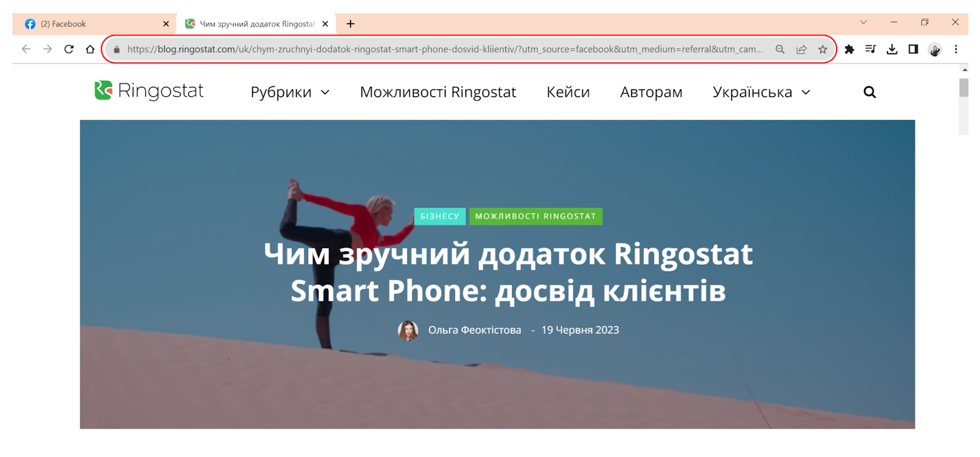
Task: Open the tab search chevron
Action: point(864,22)
